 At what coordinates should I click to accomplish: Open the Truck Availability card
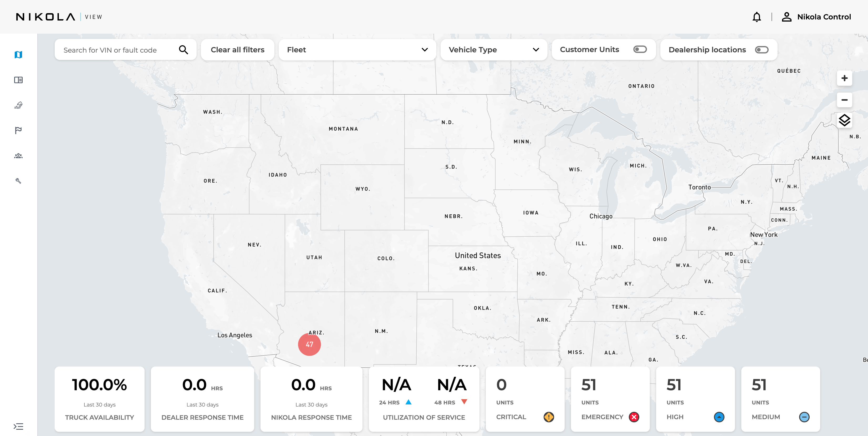(x=99, y=399)
